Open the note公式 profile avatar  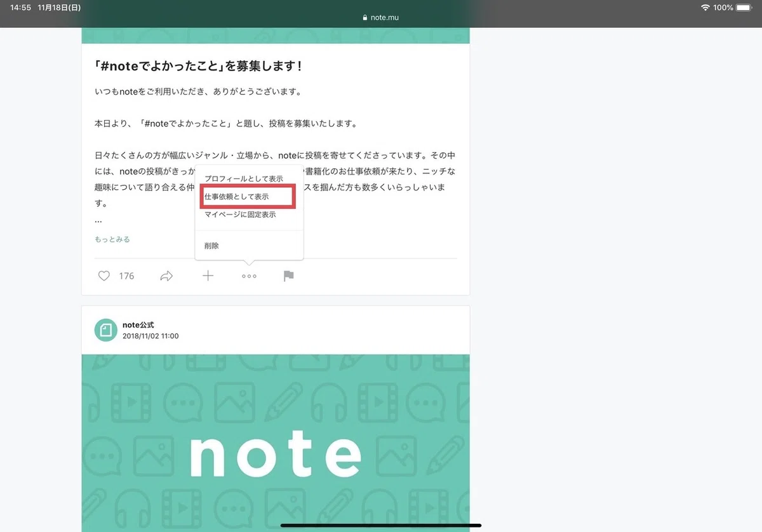(106, 330)
